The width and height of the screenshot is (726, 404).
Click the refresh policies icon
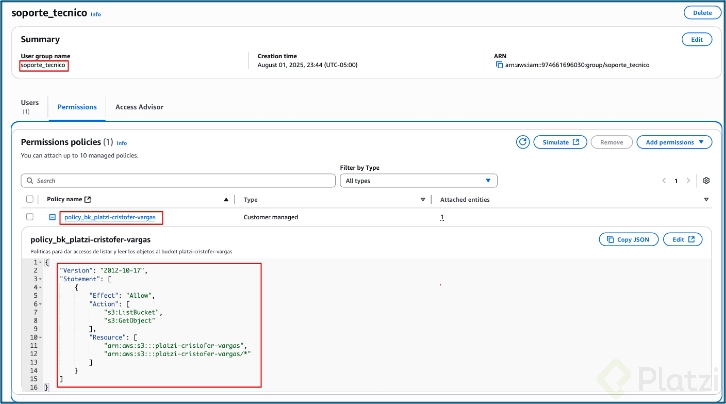point(523,142)
